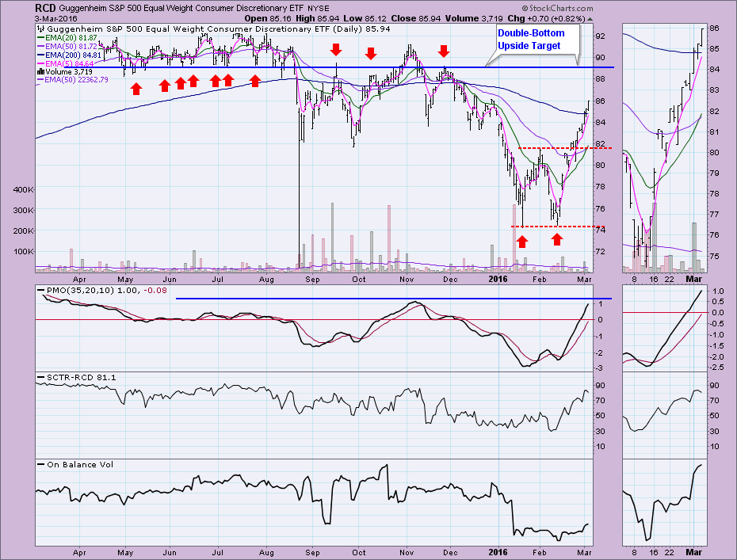The image size is (737, 560).
Task: Click the Aug label under the price chart
Action: [x=266, y=280]
